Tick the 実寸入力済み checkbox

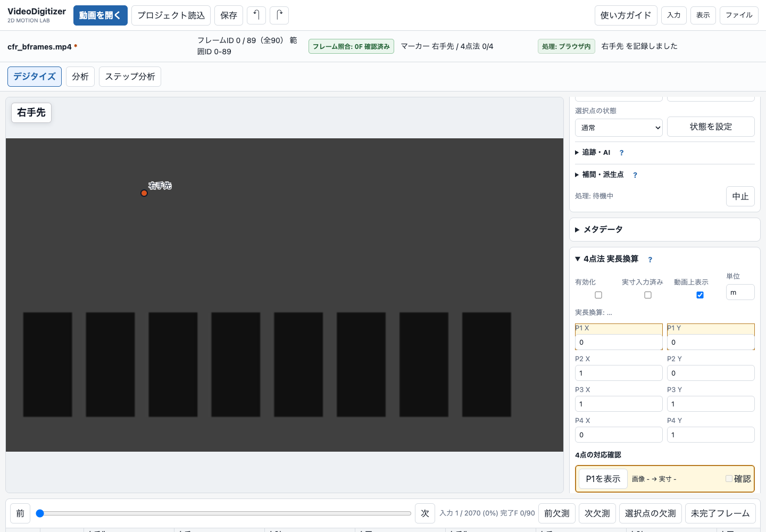click(x=648, y=295)
